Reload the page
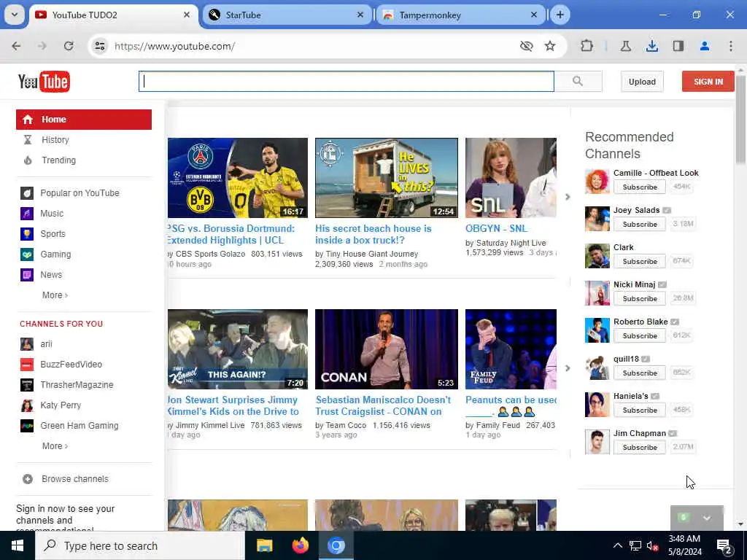 69,46
